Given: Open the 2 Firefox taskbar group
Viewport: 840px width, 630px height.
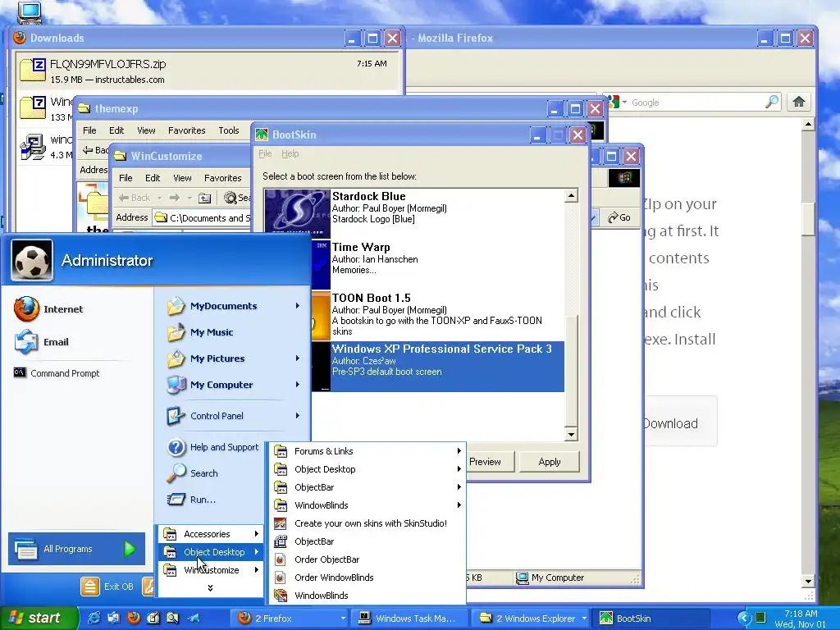Looking at the screenshot, I should 290,619.
